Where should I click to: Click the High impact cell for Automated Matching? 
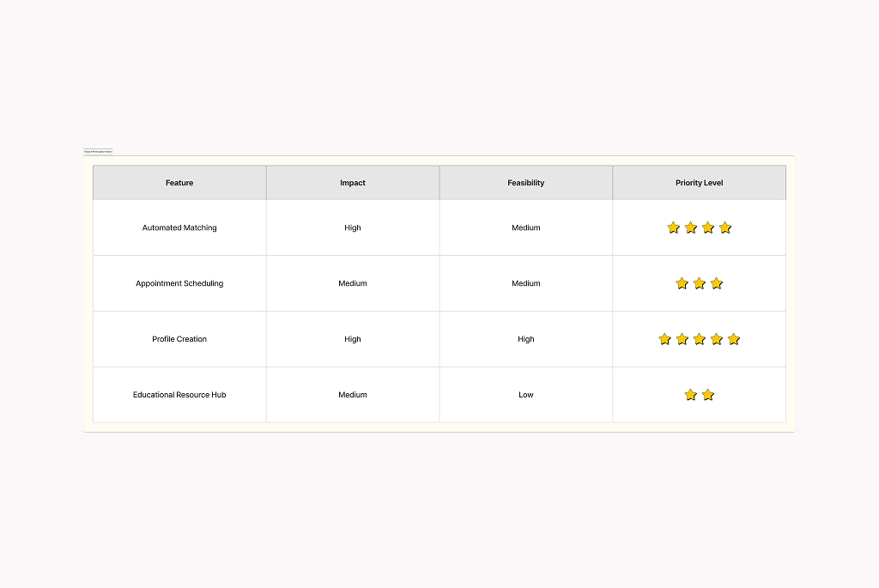tap(353, 227)
